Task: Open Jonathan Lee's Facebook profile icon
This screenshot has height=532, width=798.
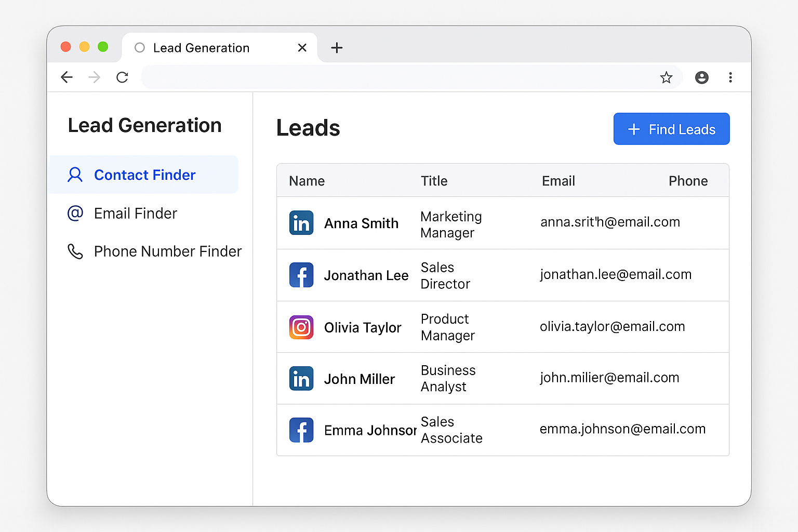Action: point(301,275)
